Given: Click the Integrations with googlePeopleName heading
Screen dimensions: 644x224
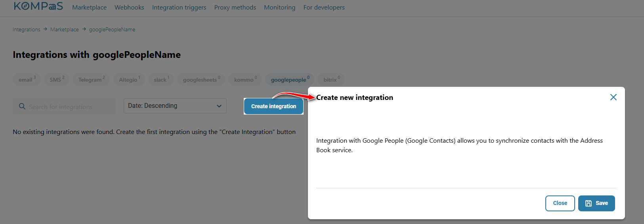Looking at the screenshot, I should (97, 55).
